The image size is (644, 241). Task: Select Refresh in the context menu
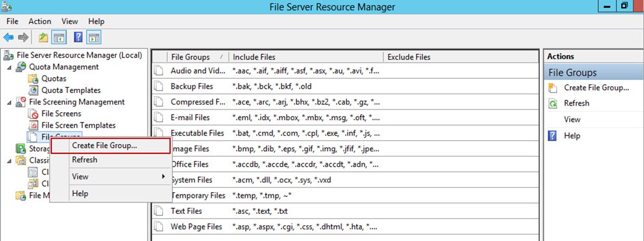[85, 160]
